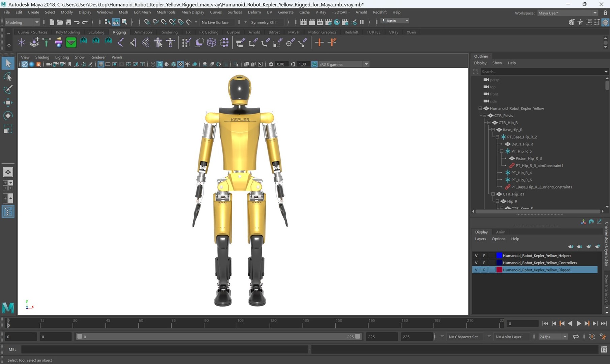Click the Create New Layer icon
The image size is (610, 364).
588,247
